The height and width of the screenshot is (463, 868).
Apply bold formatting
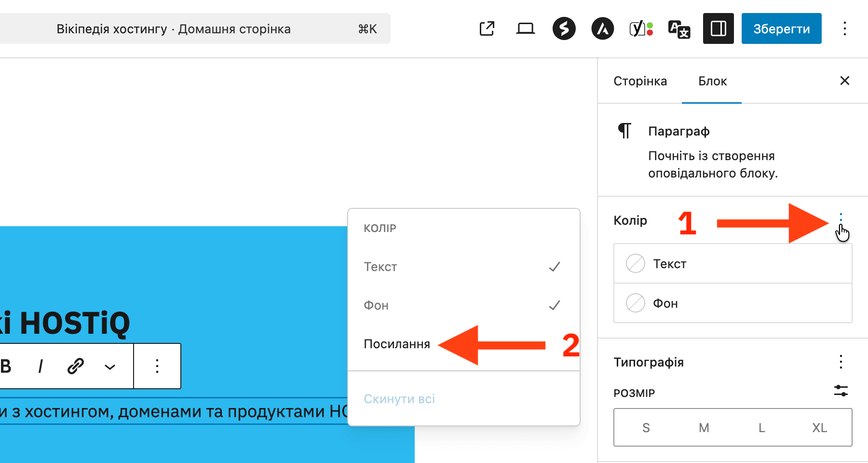6,366
